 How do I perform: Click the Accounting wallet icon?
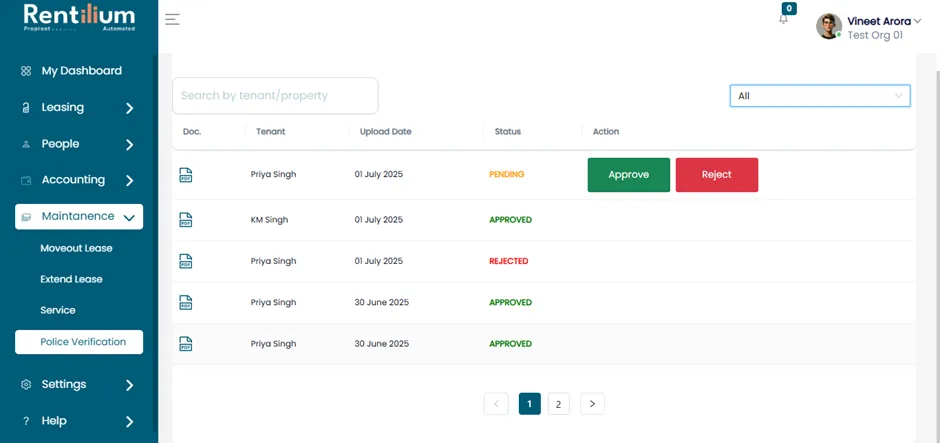point(26,180)
